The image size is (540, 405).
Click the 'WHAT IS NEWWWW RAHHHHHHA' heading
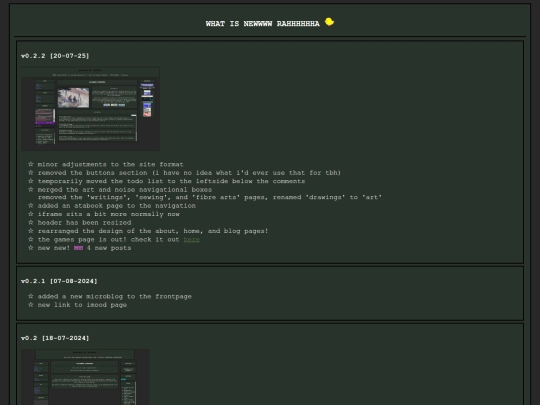coord(262,24)
